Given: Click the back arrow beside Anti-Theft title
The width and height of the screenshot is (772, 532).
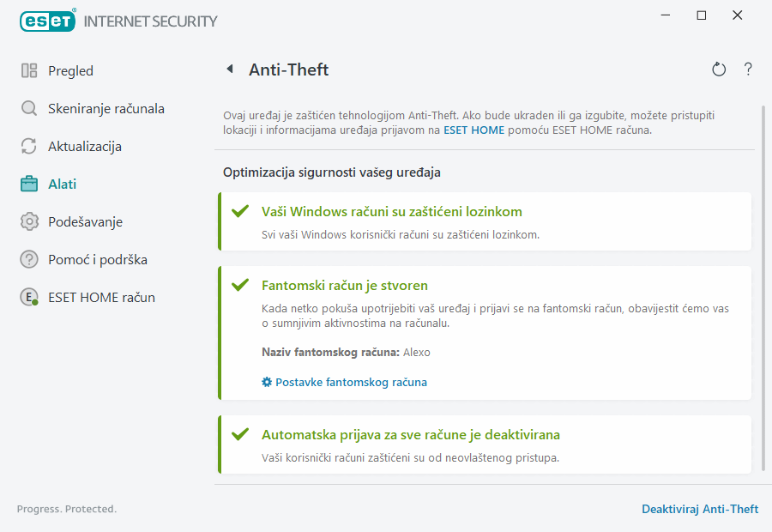Looking at the screenshot, I should tap(229, 70).
